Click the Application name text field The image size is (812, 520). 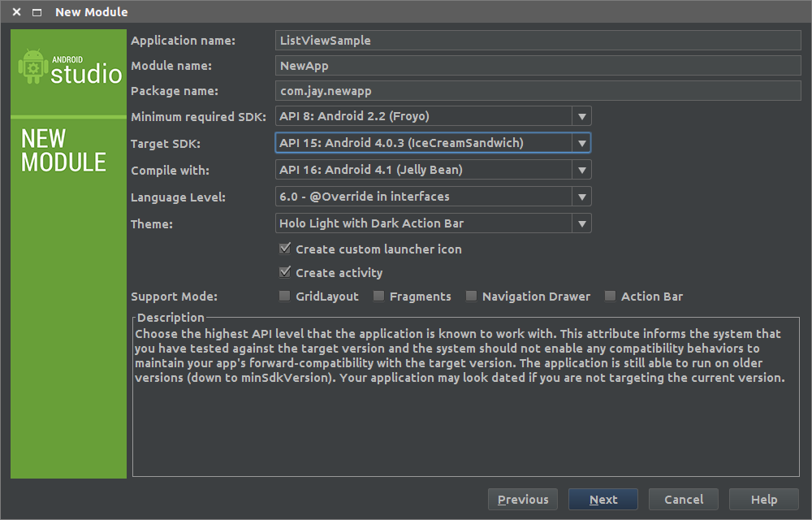coord(538,41)
